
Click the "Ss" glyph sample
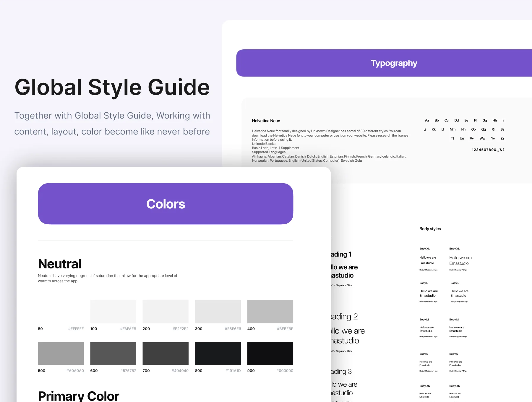(502, 129)
